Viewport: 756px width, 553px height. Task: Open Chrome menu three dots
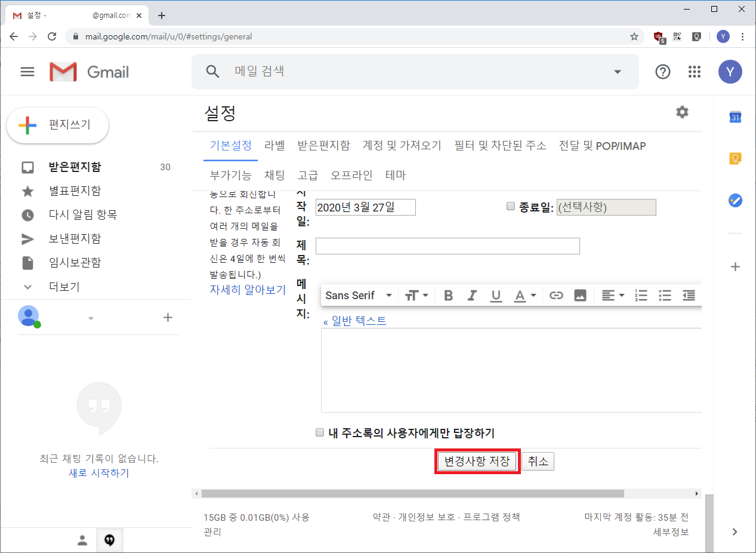(742, 36)
